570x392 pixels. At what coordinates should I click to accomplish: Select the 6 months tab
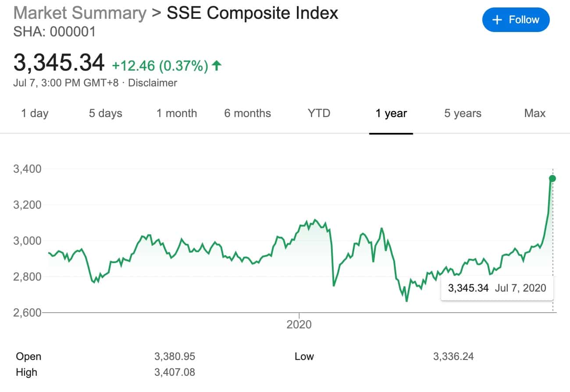[247, 114]
